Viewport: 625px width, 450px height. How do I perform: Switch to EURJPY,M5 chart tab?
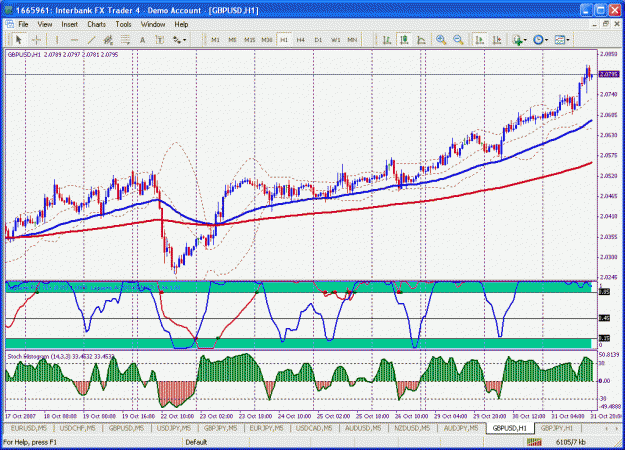(x=266, y=428)
